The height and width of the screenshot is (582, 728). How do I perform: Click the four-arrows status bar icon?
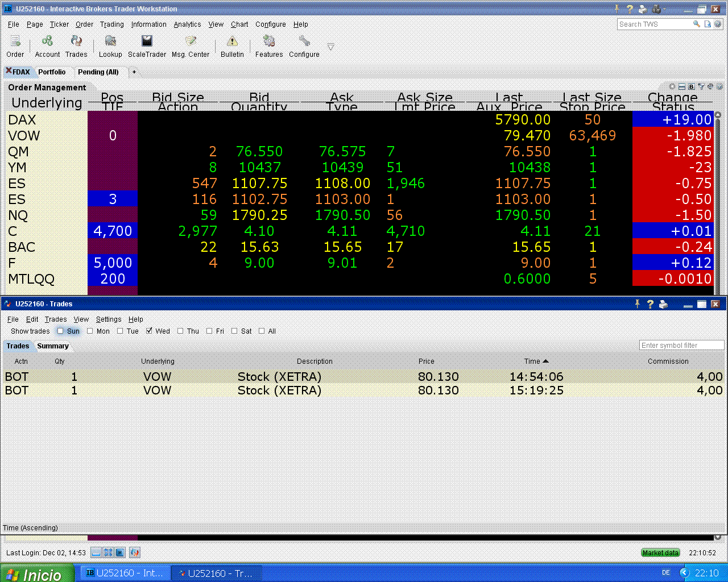point(108,552)
